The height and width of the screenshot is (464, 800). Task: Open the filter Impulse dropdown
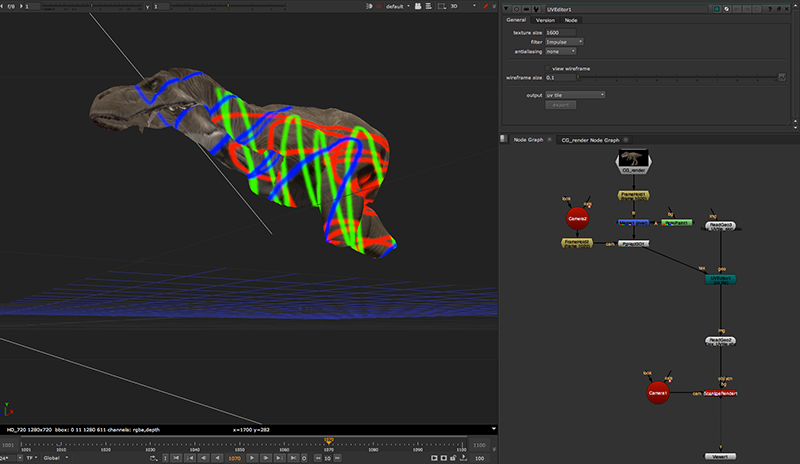(x=565, y=42)
